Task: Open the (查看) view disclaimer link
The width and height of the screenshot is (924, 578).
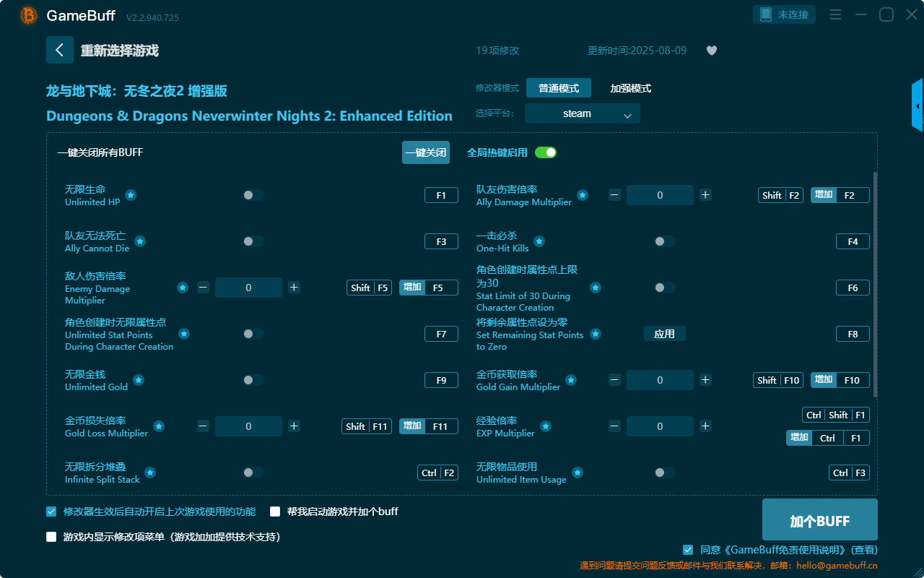Action: pos(864,550)
